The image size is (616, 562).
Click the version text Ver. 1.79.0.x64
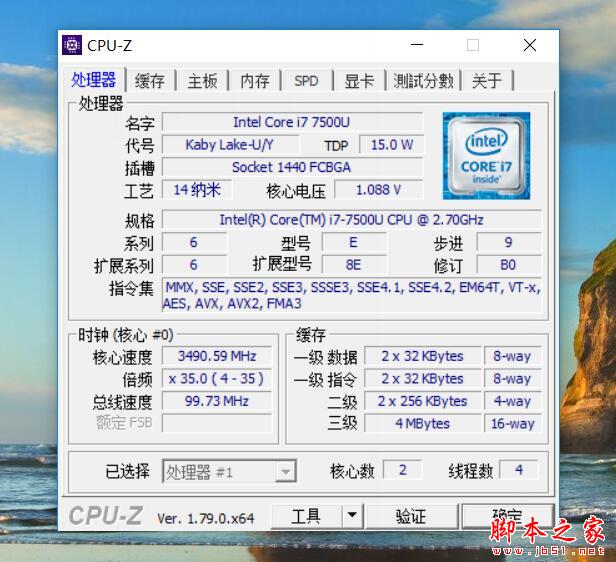[206, 519]
